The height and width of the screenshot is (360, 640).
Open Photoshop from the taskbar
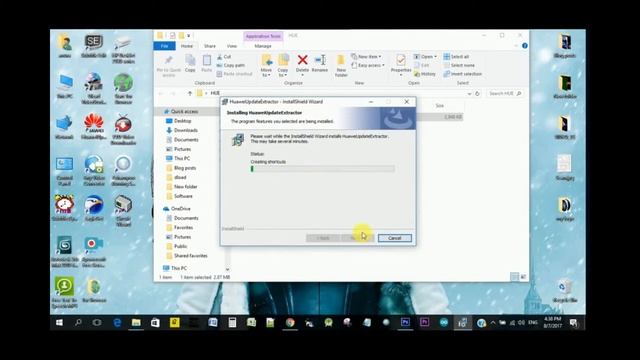405,322
